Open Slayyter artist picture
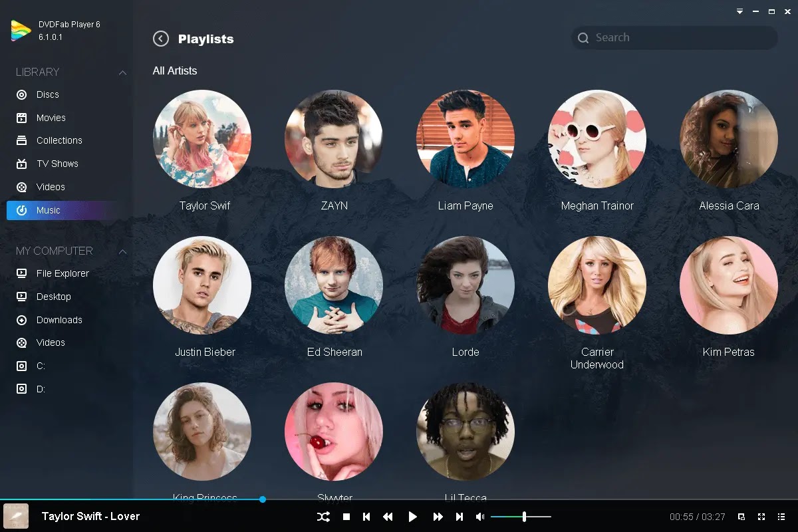The height and width of the screenshot is (532, 798). [334, 432]
